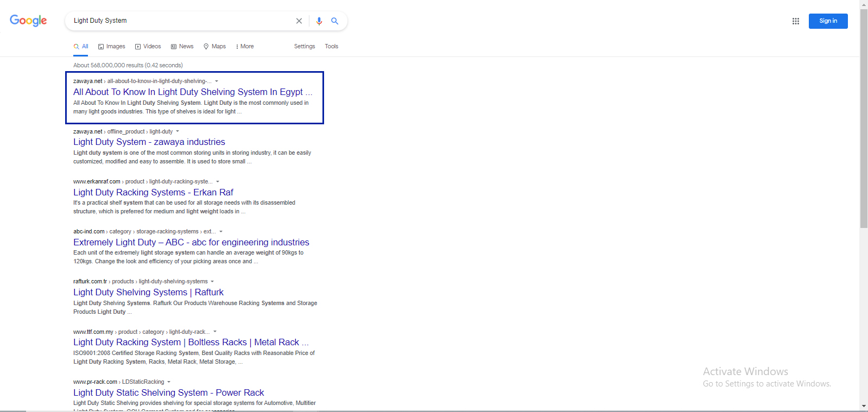Open 'Extremely Light Duty – ABC' result
The image size is (868, 412).
pos(191,242)
